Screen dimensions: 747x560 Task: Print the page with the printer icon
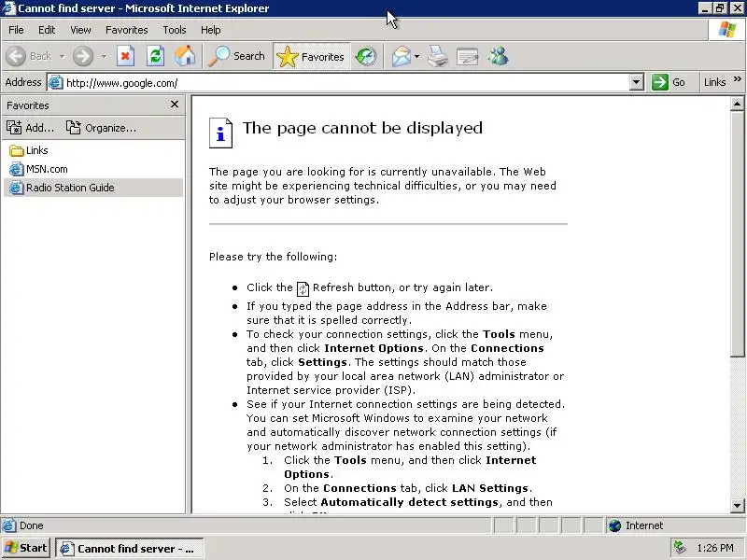pos(438,56)
